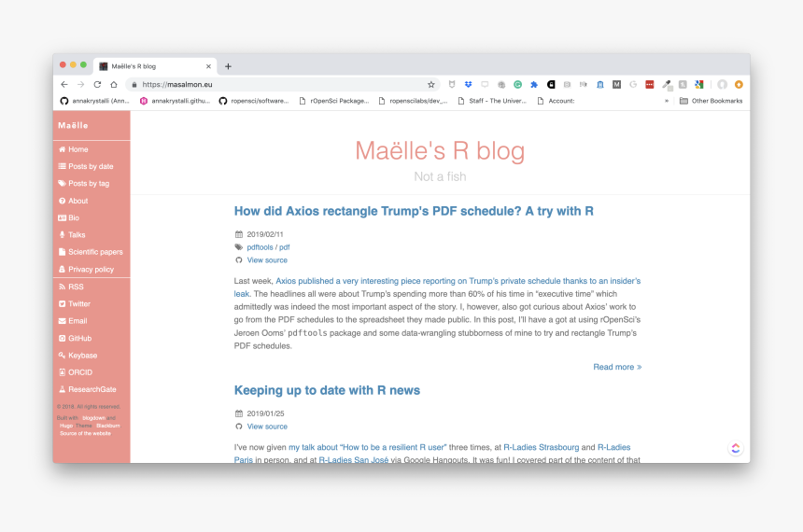Open the Dropbox extension icon
Screen dimensions: 803x532
tap(469, 84)
